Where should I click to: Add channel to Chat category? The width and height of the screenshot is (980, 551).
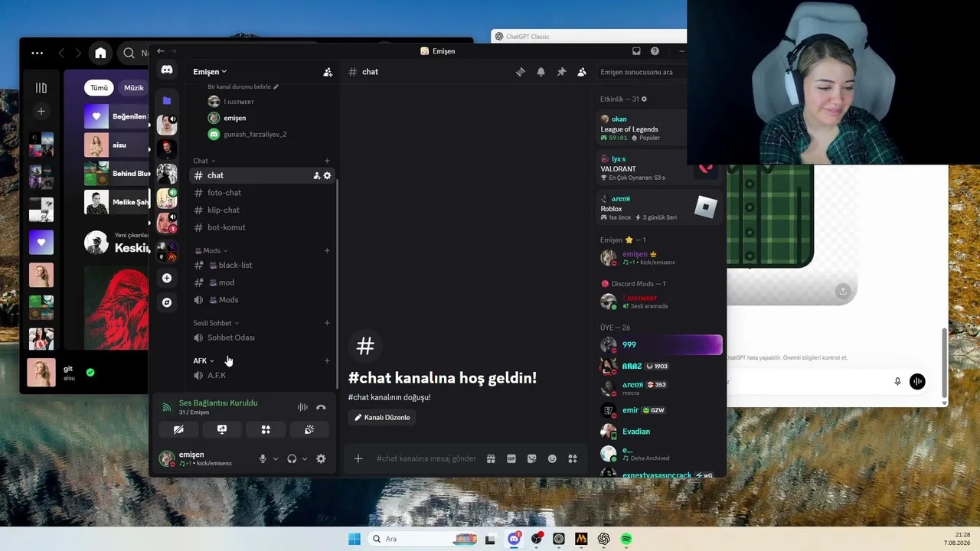point(327,161)
